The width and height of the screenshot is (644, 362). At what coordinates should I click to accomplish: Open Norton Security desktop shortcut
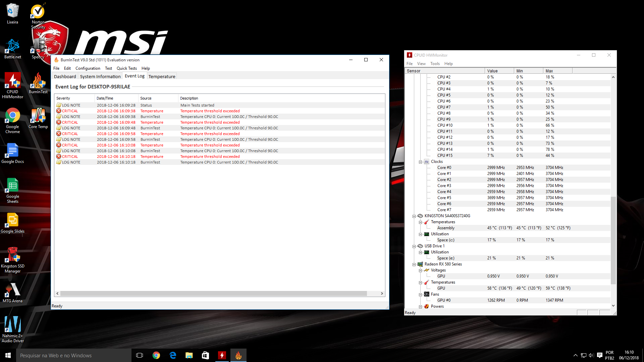[x=38, y=16]
